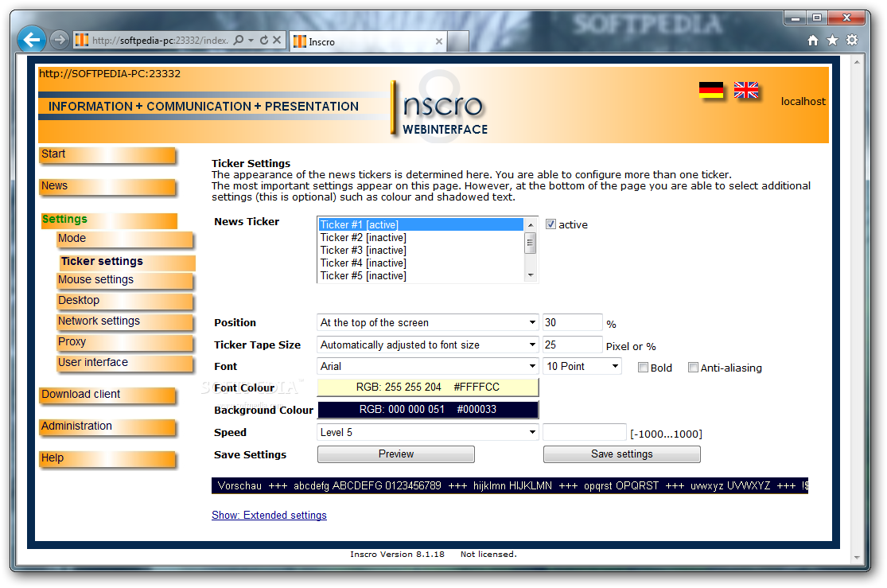Click page scrollbar up arrow
The image size is (887, 588).
pyautogui.click(x=857, y=62)
